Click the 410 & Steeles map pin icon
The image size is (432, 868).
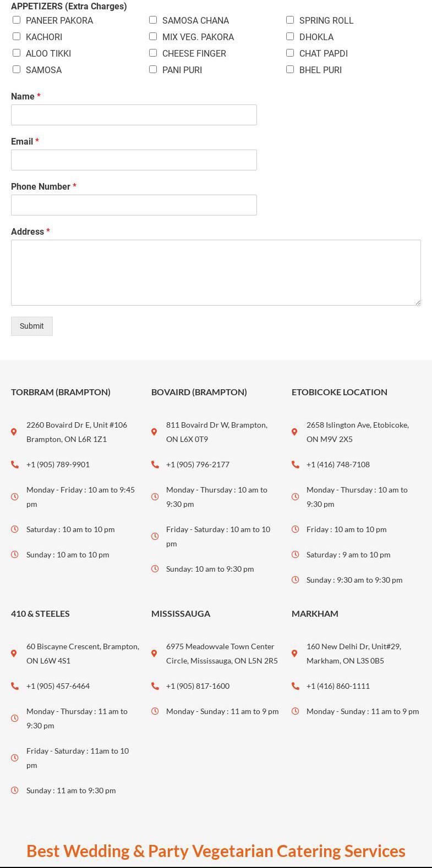point(14,654)
